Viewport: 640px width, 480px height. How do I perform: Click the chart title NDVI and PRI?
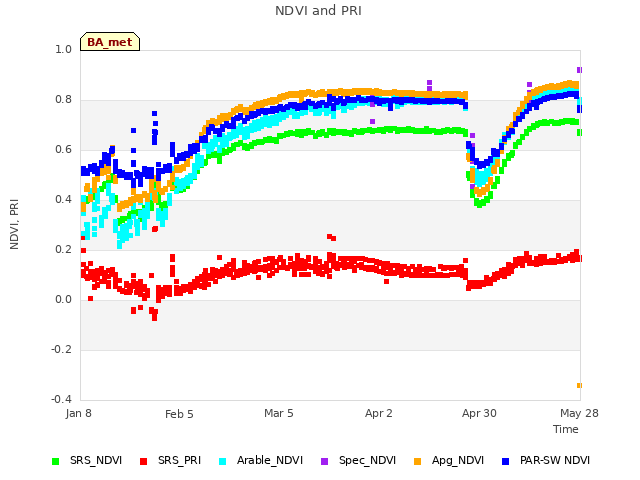click(318, 11)
